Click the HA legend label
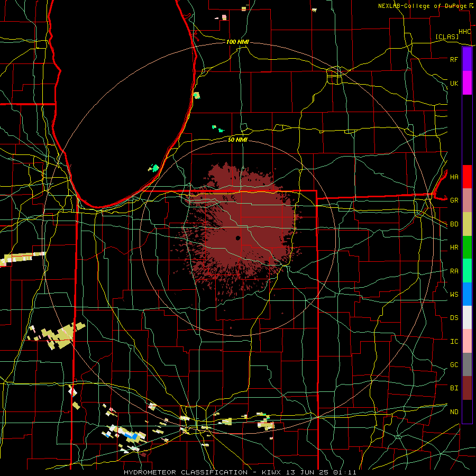The image size is (476, 476). [454, 177]
